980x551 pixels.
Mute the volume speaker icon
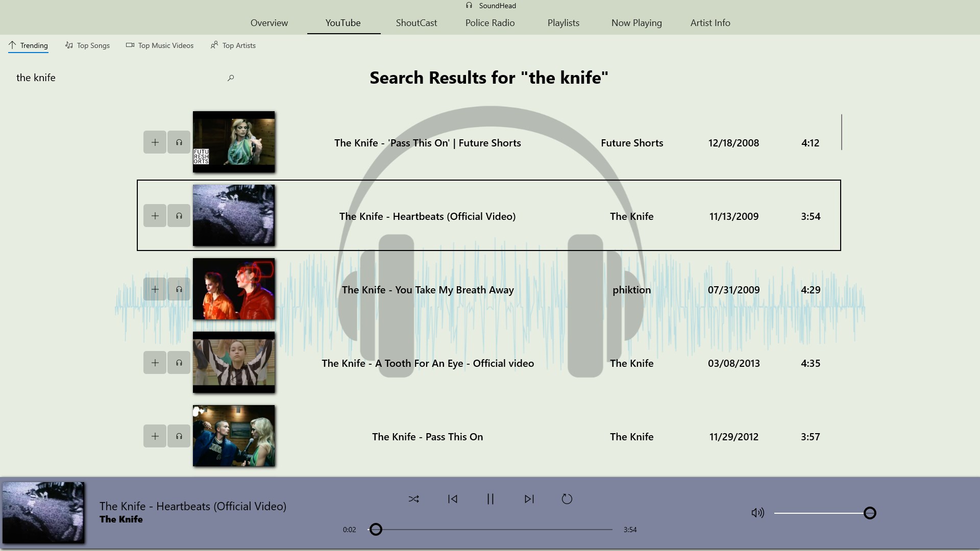[x=757, y=513]
